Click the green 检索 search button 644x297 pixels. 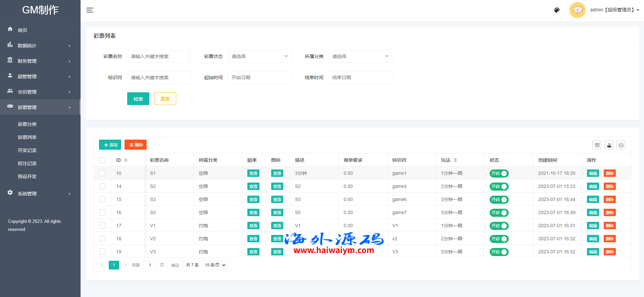click(x=138, y=99)
